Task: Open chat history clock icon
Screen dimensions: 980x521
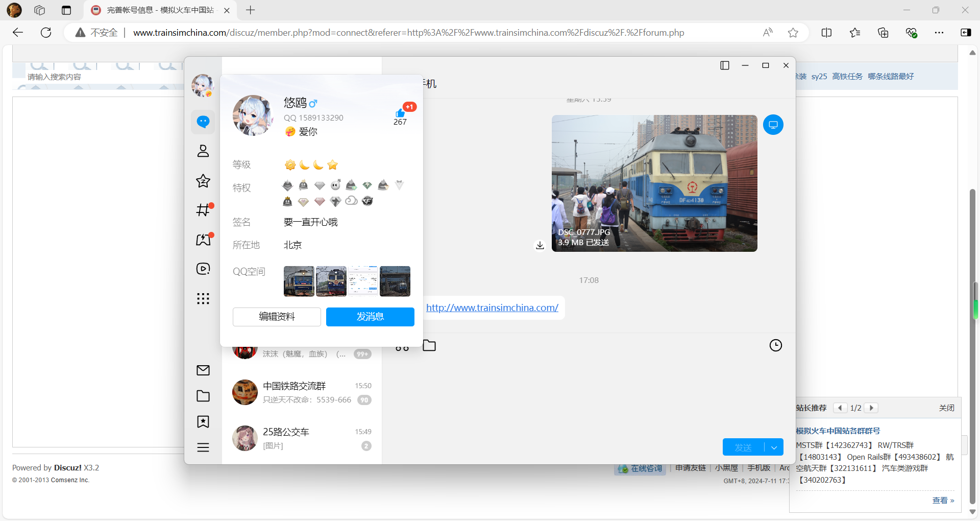Action: [776, 345]
